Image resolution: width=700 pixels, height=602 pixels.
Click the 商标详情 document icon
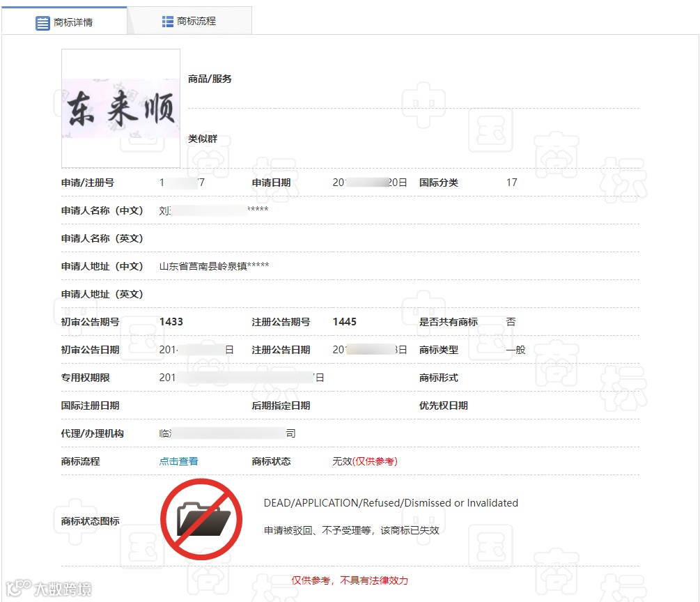[42, 23]
